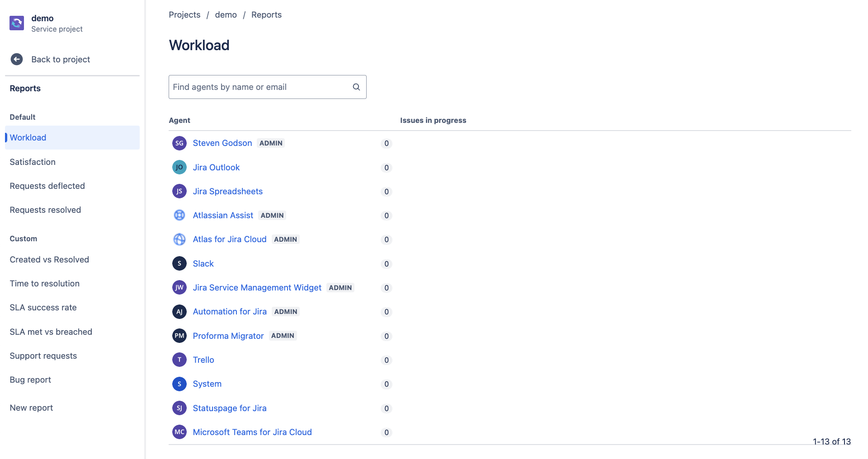Open Microsoft Teams for Jira Cloud link
Image resolution: width=868 pixels, height=459 pixels.
coord(252,432)
